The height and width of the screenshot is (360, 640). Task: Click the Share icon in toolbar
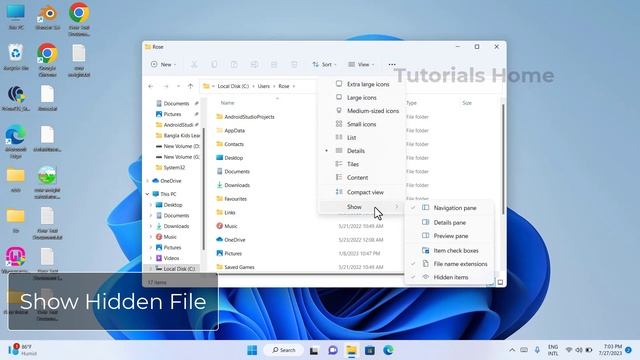274,64
